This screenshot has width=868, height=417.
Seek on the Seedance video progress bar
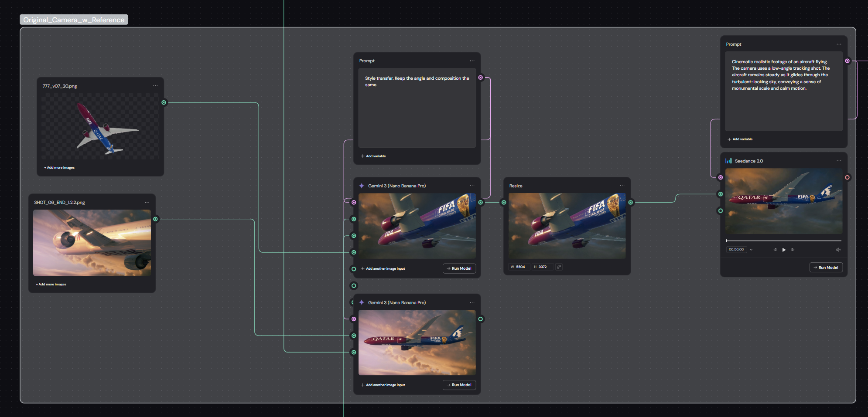[x=784, y=241]
